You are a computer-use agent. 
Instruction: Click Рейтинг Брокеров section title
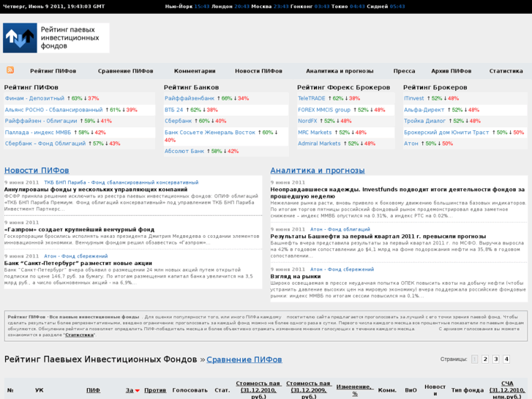coord(435,87)
